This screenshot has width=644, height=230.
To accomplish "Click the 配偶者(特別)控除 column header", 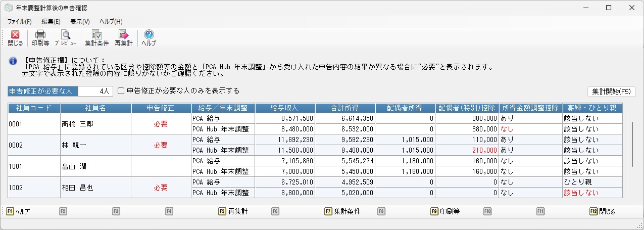I will point(467,108).
